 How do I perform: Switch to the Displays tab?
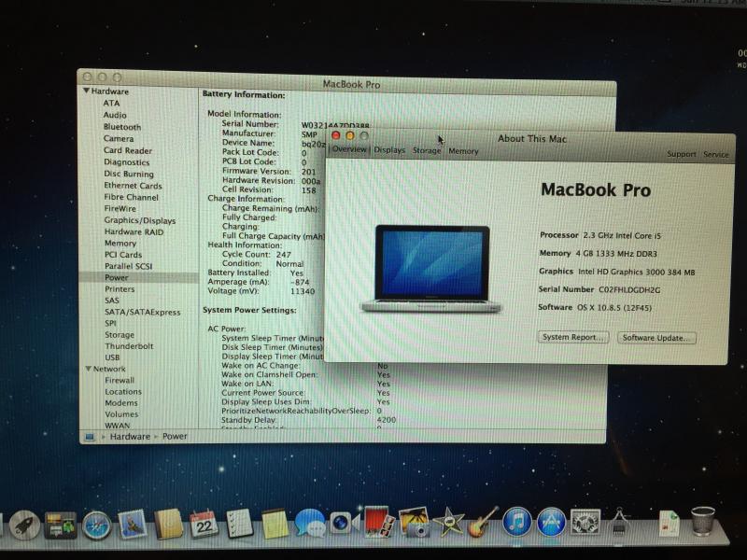point(389,149)
